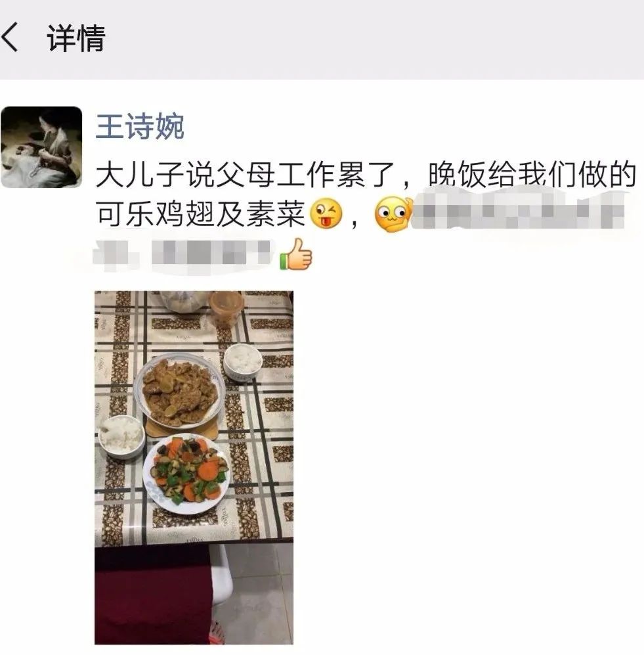
Task: Tap the text 可乐鸡翅及素菜
Action: click(x=201, y=214)
